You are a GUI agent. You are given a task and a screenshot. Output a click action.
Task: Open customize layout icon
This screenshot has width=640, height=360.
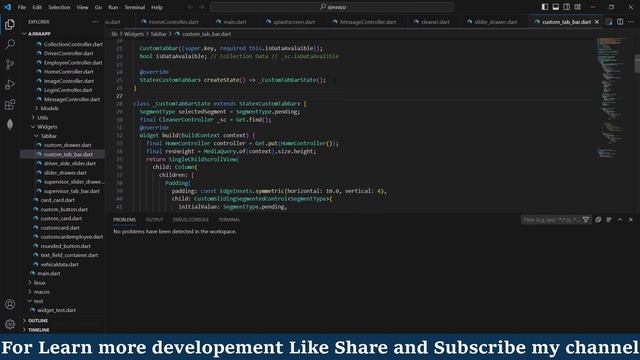coord(578,7)
